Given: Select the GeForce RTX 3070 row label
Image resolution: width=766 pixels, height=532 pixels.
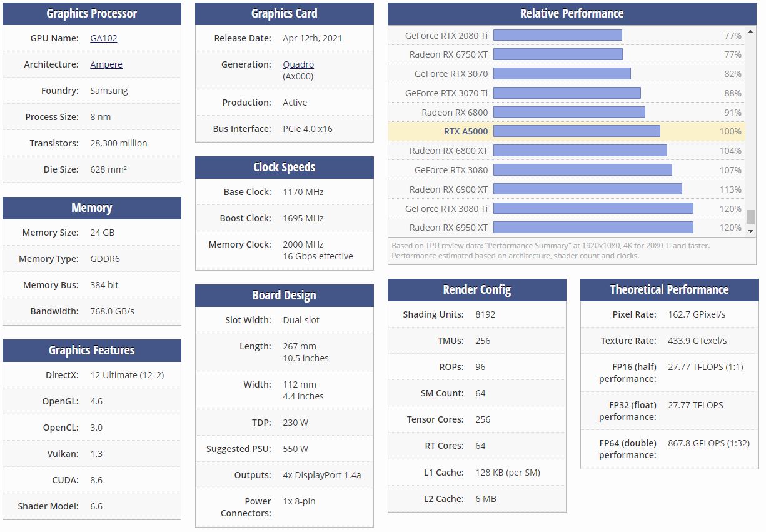Looking at the screenshot, I should click(x=451, y=74).
